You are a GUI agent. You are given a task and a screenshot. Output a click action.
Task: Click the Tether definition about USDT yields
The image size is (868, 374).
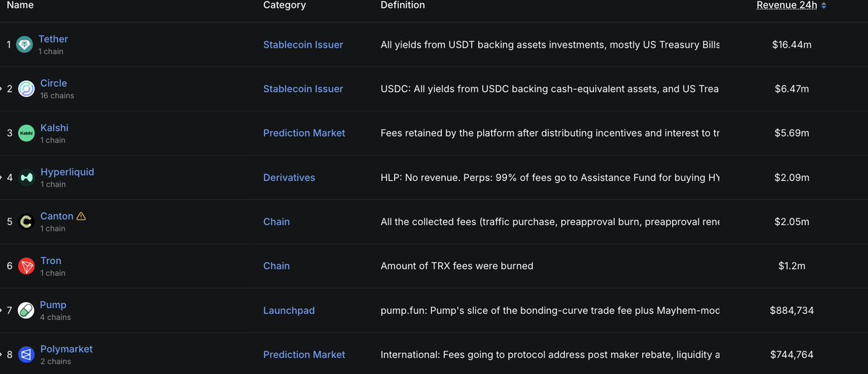click(x=550, y=45)
